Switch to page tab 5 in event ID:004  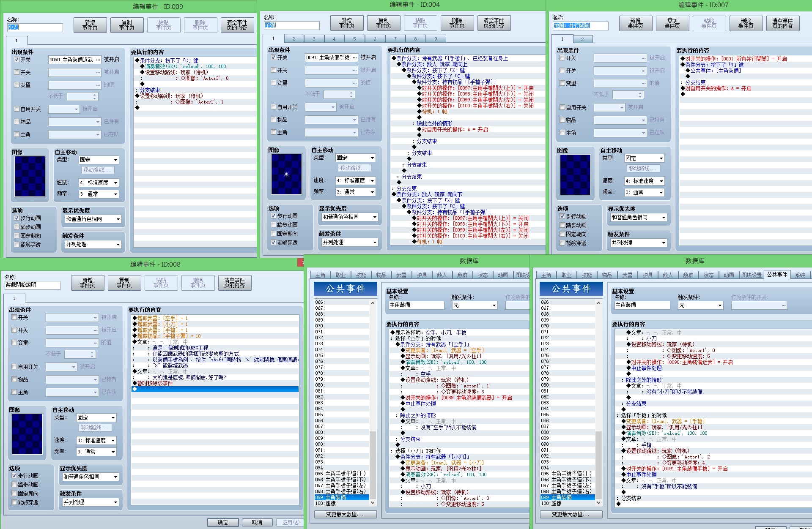tap(354, 39)
